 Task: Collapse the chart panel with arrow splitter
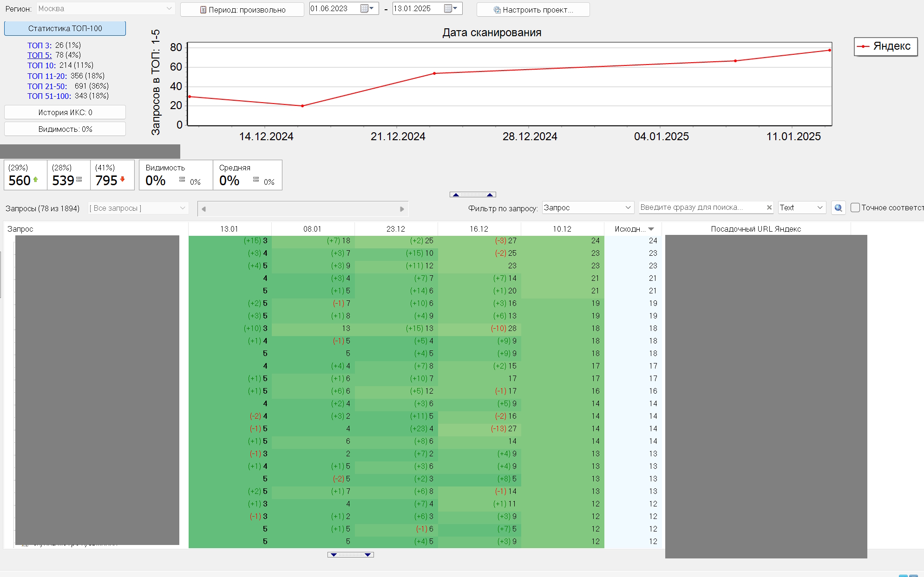coord(472,194)
